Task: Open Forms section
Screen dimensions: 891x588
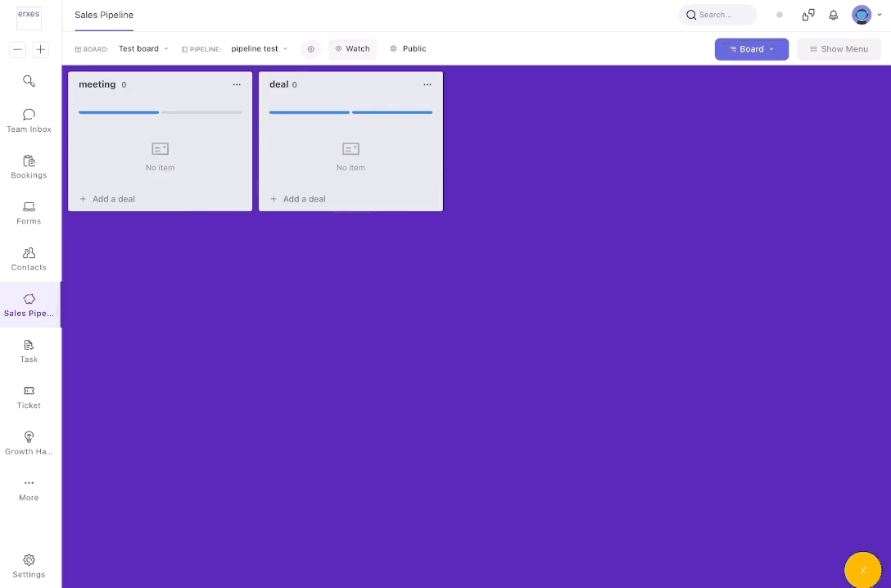Action: coord(29,213)
